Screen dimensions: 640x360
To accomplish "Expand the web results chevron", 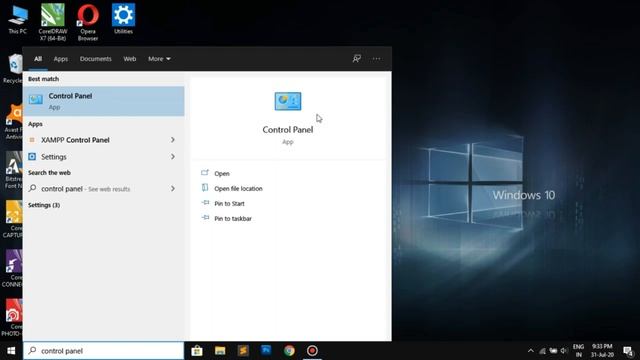I will (173, 189).
